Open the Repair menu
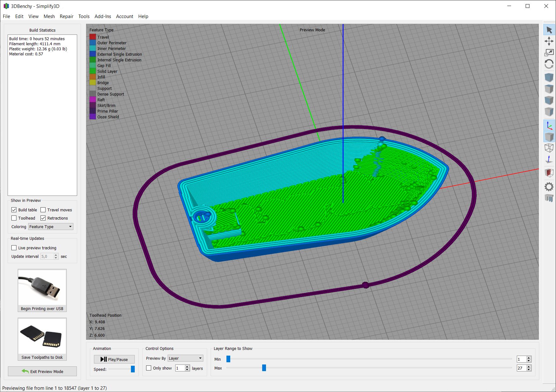Screen dimensions: 556x392 66,16
